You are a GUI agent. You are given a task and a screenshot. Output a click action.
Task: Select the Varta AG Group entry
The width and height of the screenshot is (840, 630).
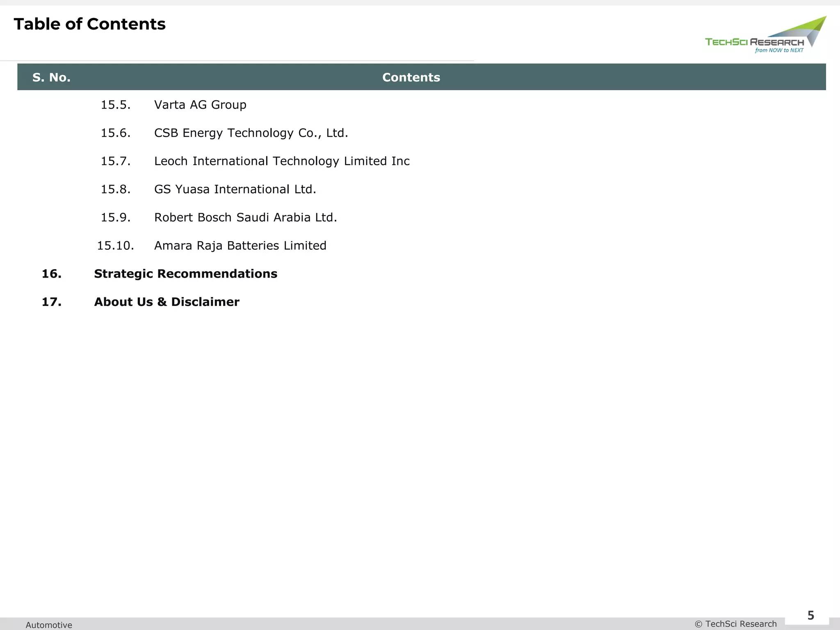pos(200,105)
